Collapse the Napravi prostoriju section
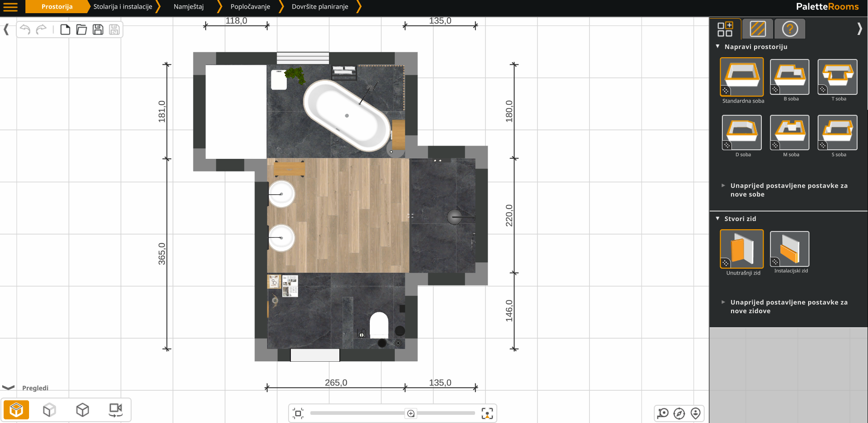 [718, 47]
